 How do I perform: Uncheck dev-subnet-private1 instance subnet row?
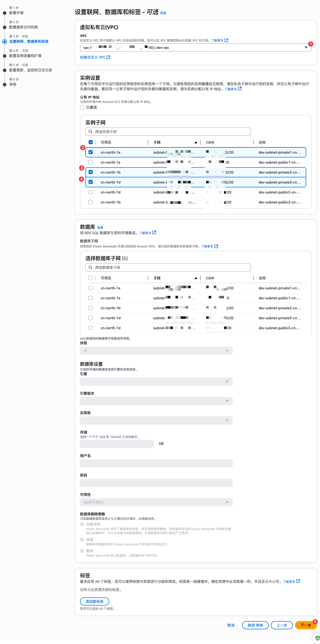pyautogui.click(x=90, y=152)
